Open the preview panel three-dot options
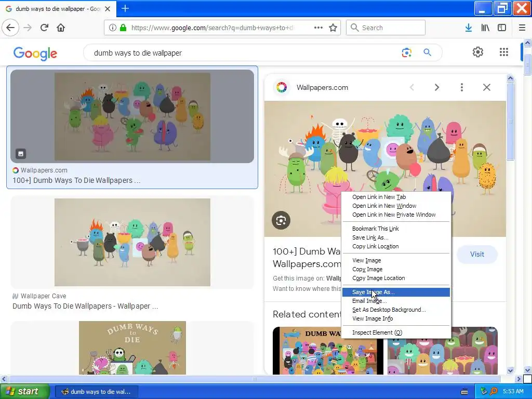The width and height of the screenshot is (532, 399). tap(462, 87)
